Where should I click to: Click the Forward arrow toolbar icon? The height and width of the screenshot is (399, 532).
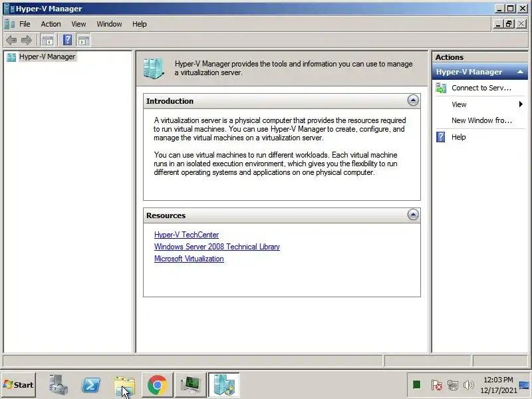pyautogui.click(x=26, y=41)
